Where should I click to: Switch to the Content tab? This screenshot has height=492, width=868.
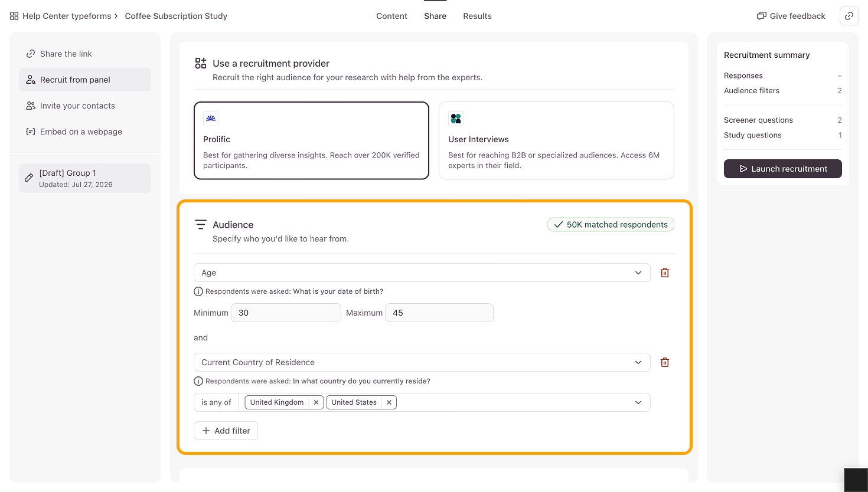391,16
